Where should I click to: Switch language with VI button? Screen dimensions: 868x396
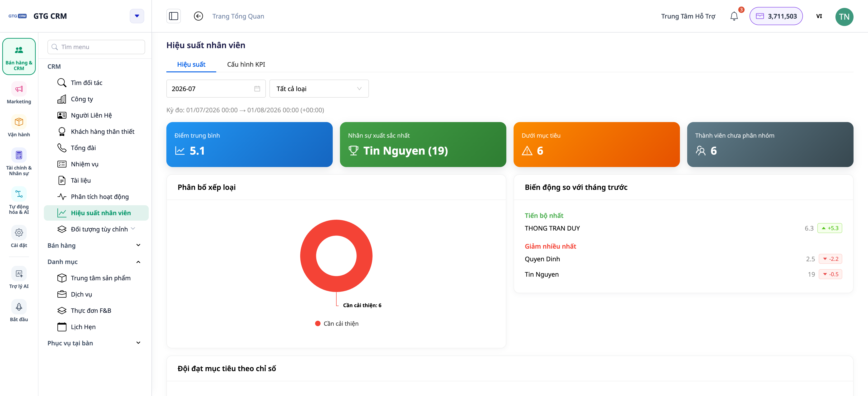click(x=819, y=16)
